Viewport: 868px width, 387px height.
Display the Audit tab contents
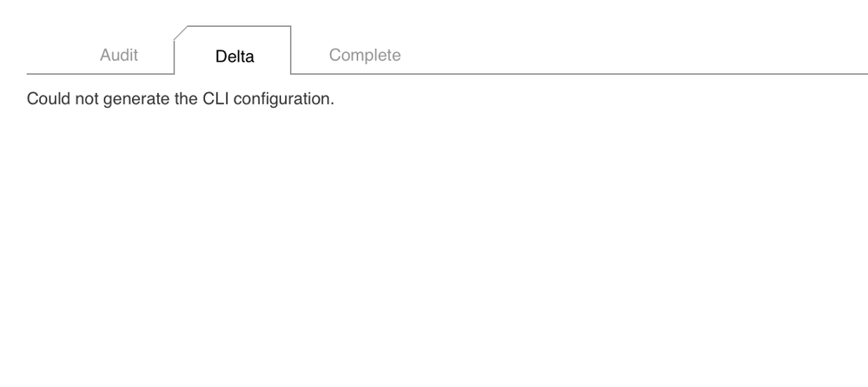pos(119,56)
